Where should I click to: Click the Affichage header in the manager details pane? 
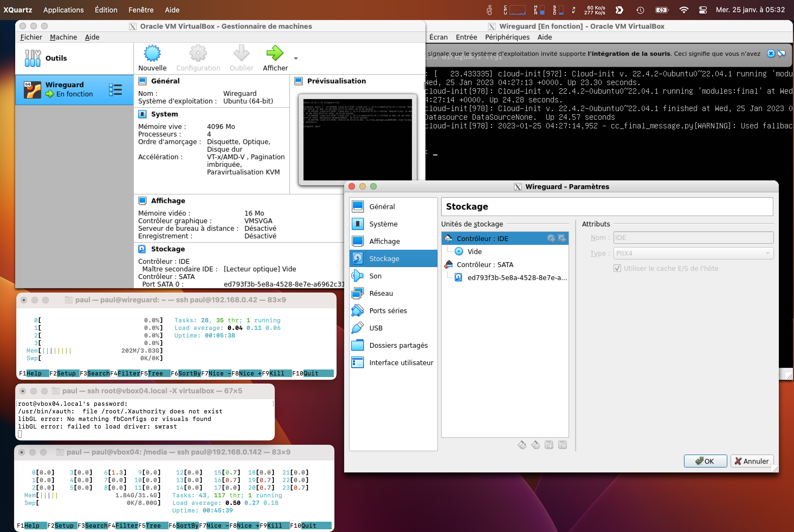(168, 200)
